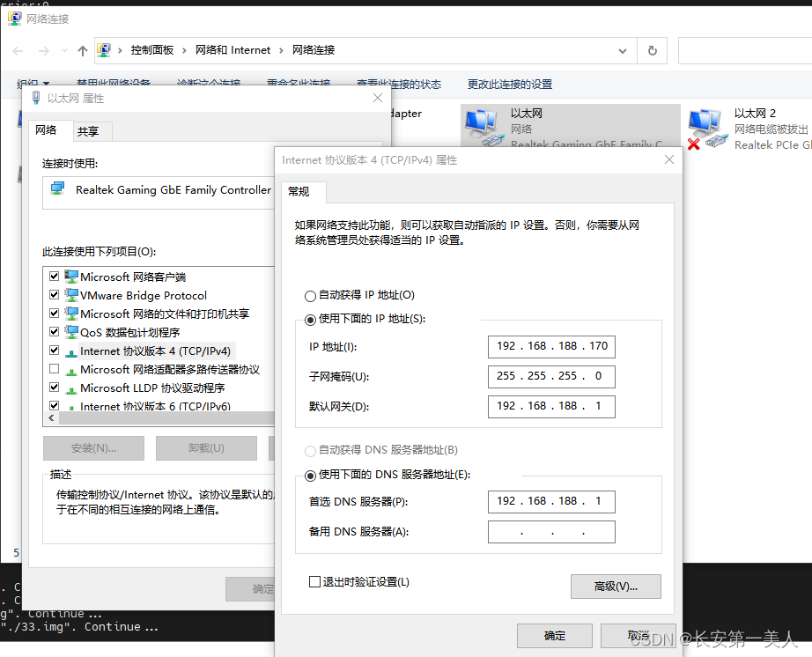Click the left arrow of the list scrollbar
Viewport: 812px width, 657px height.
point(51,417)
